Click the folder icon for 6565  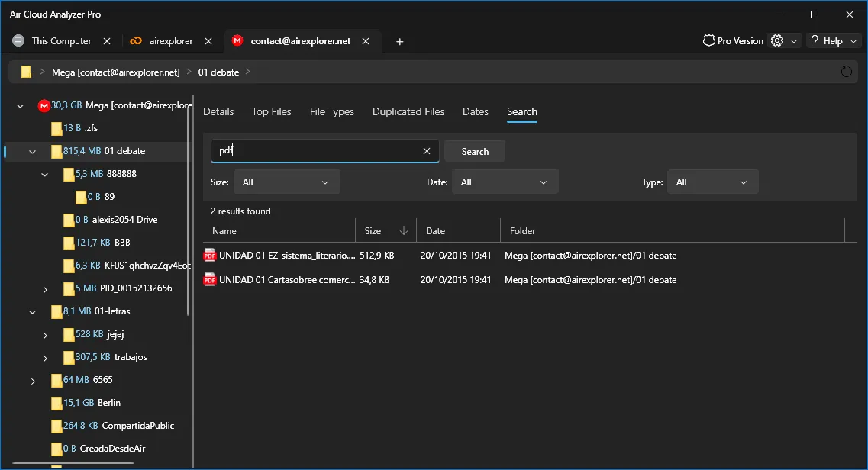pos(56,381)
